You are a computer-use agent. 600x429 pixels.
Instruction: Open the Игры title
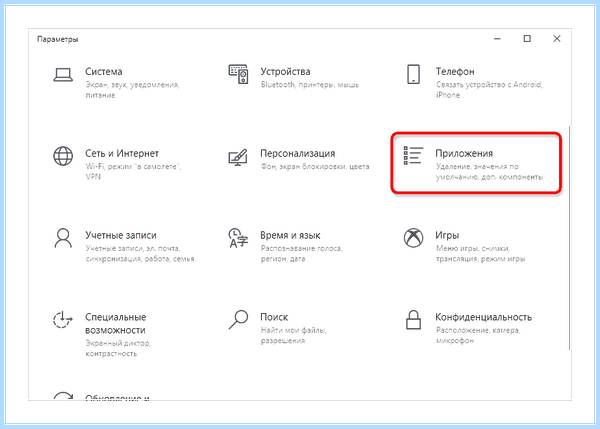[447, 235]
